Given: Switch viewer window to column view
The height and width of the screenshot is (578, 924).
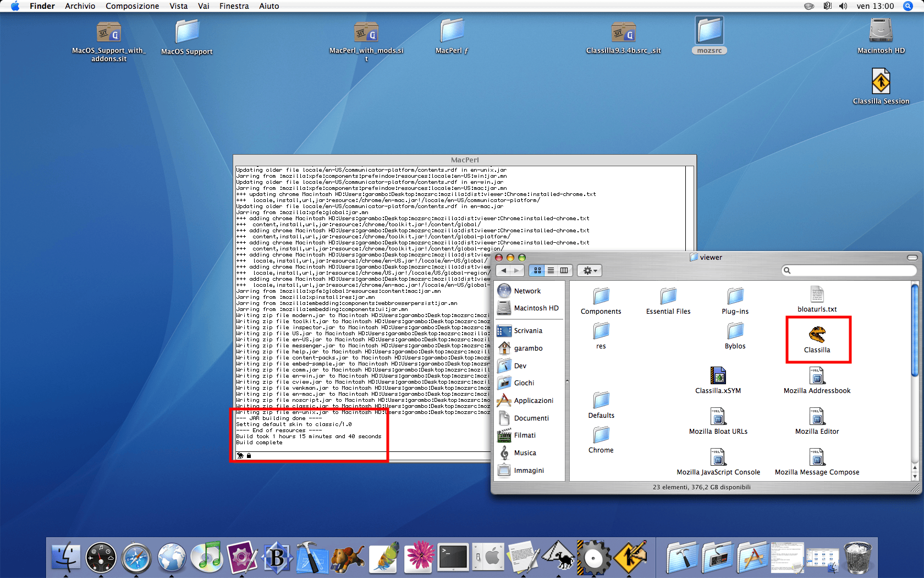Looking at the screenshot, I should (x=564, y=270).
